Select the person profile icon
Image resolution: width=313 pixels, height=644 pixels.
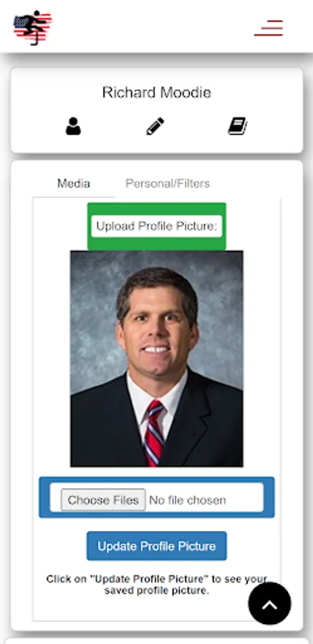[73, 126]
